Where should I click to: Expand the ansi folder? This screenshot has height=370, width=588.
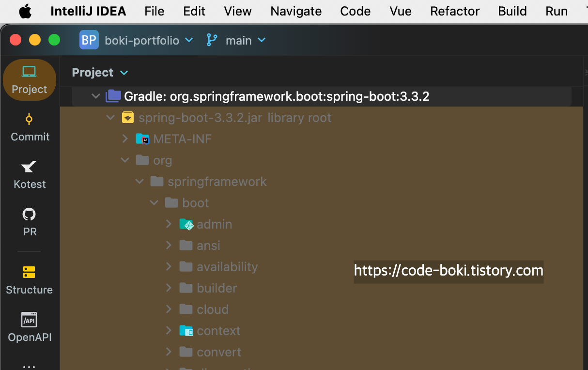pyautogui.click(x=169, y=246)
